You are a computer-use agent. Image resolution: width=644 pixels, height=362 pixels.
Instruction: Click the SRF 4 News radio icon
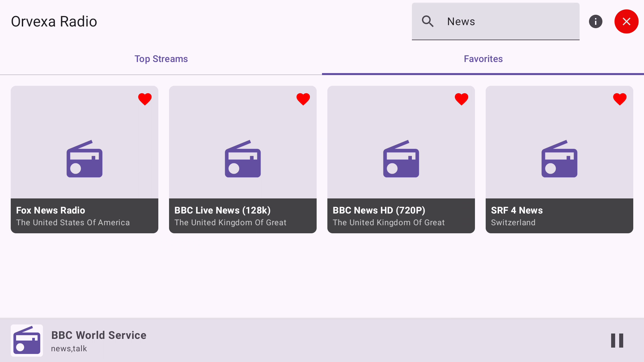click(x=559, y=159)
